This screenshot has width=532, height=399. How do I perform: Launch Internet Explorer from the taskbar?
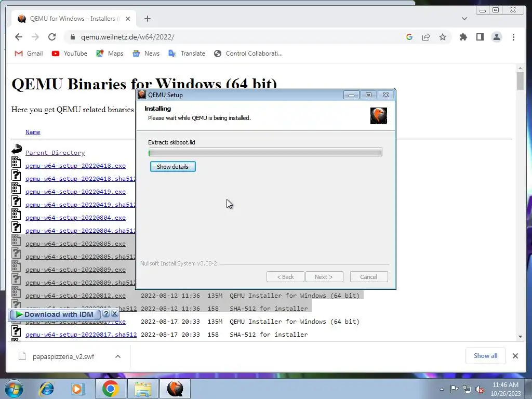click(x=46, y=389)
